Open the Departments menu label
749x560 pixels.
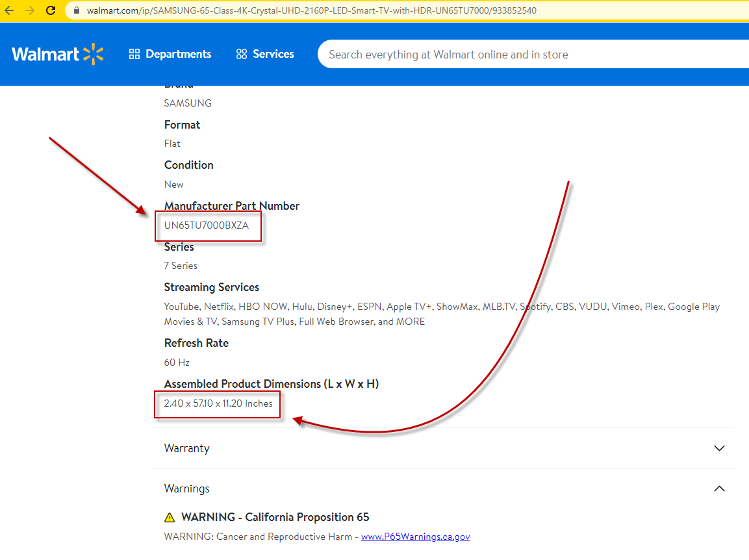click(x=178, y=55)
